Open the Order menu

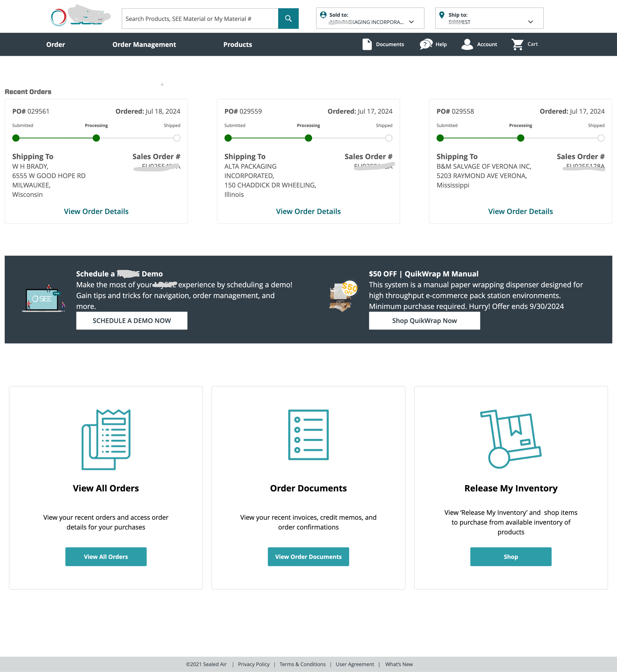[56, 44]
